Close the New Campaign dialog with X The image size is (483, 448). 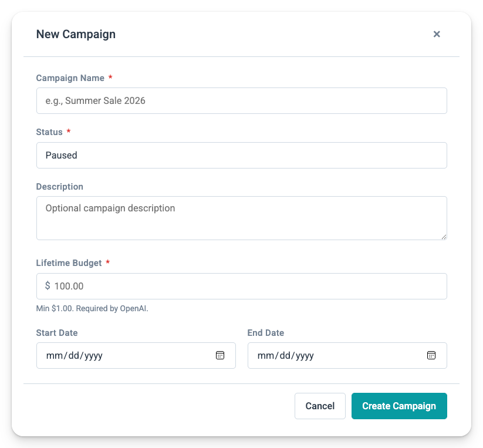click(x=437, y=34)
